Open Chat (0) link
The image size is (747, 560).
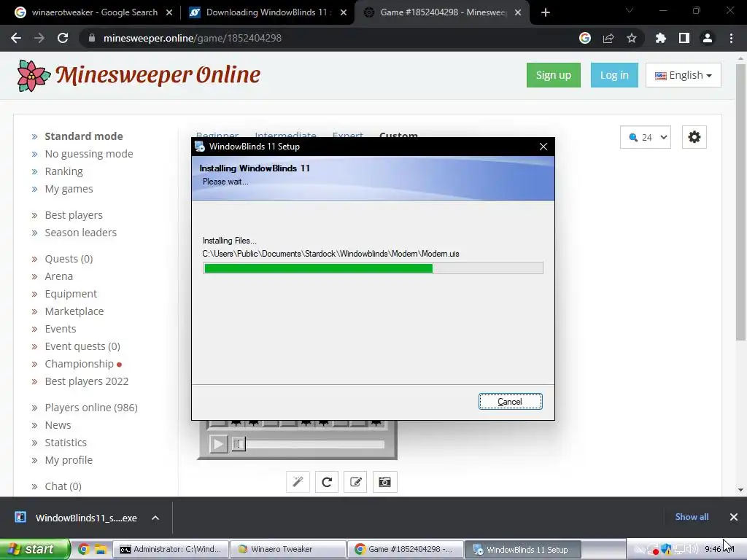(63, 486)
